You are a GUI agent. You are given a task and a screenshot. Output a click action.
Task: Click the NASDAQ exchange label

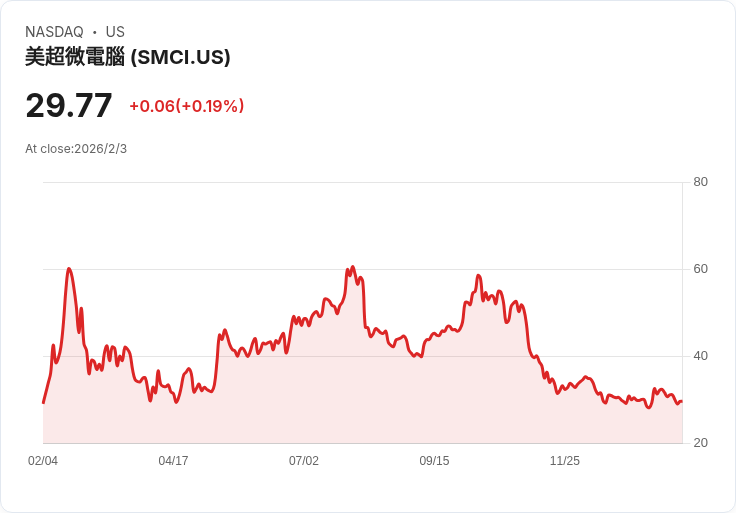pyautogui.click(x=54, y=32)
